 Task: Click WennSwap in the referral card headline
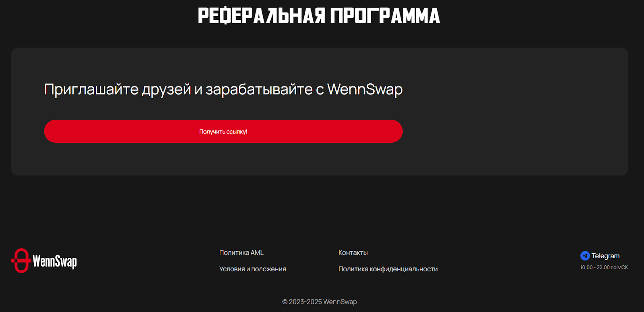coord(365,90)
